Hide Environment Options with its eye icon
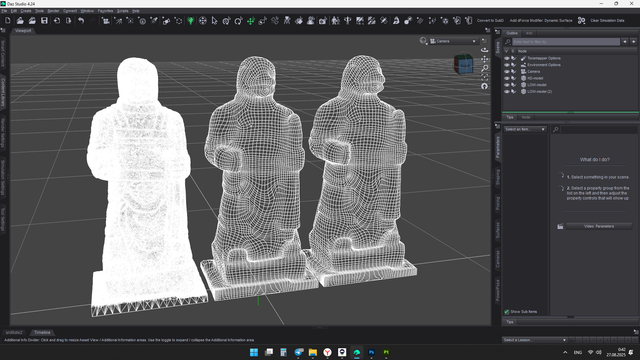Viewport: 640px width, 360px height. click(x=507, y=65)
